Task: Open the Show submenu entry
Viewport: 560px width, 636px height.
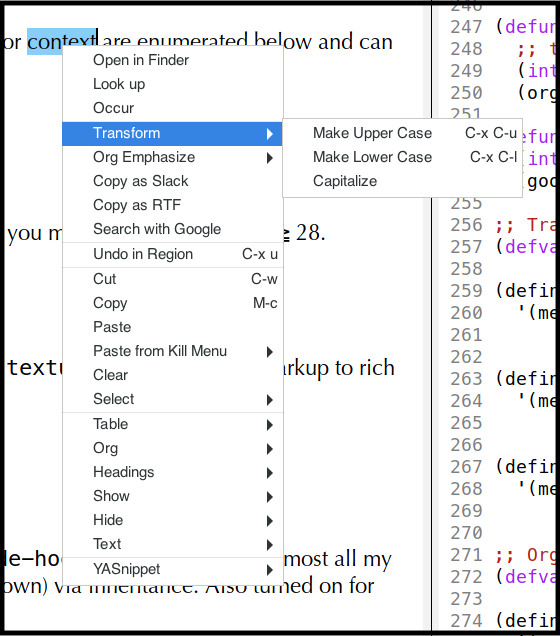Action: [x=172, y=496]
